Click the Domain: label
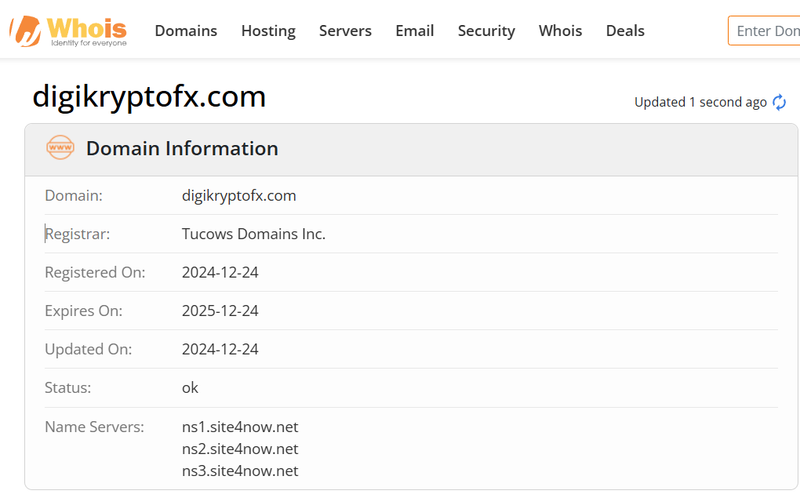This screenshot has height=494, width=800. coord(73,195)
